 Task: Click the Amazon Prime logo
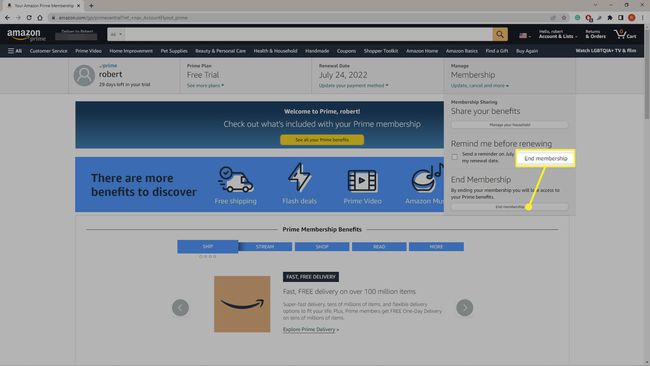pos(26,35)
